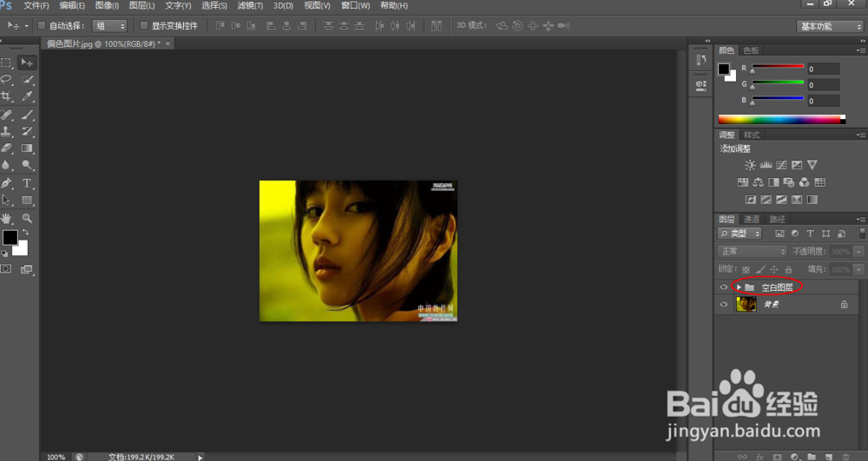868x461 pixels.
Task: Select the Path Selection tool
Action: [x=7, y=200]
